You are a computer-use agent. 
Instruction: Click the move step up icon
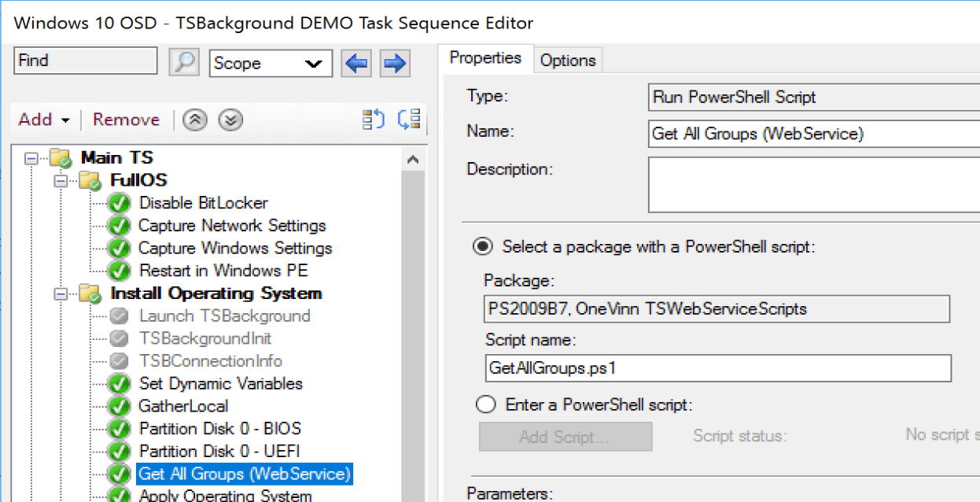193,120
